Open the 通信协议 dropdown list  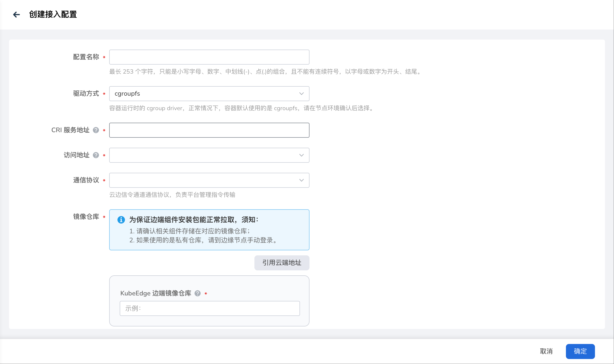pos(209,180)
